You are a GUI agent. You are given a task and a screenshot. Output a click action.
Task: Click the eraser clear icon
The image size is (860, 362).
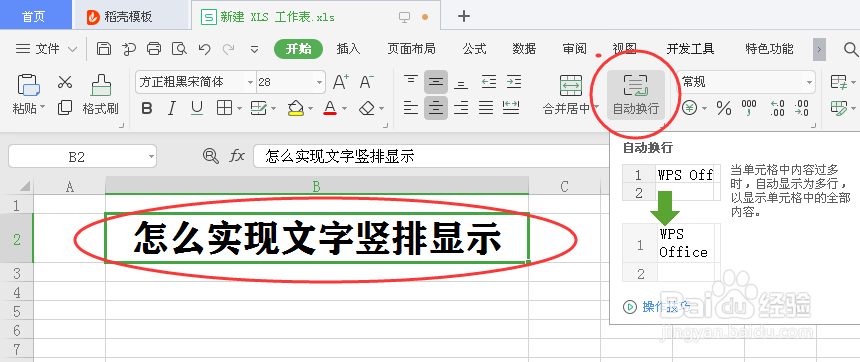point(366,108)
